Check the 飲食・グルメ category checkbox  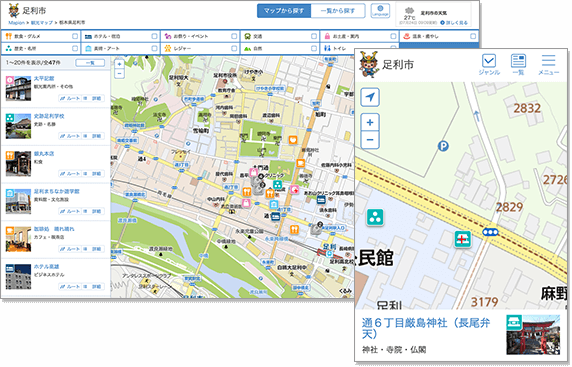75,36
